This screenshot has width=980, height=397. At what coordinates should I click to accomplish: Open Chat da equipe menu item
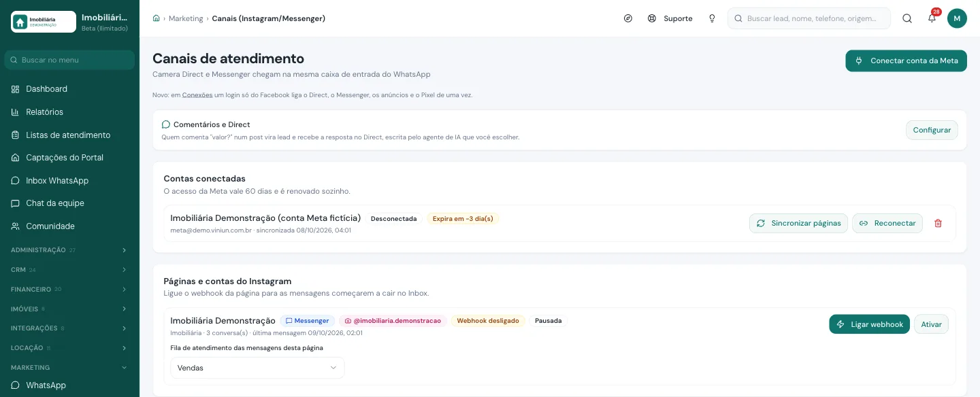(x=69, y=203)
